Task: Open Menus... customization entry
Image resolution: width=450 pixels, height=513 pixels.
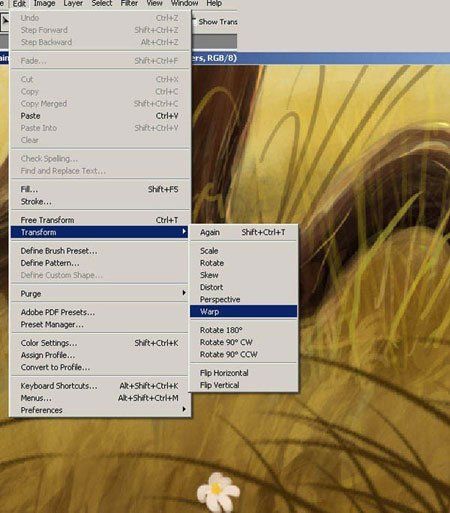Action: tap(99, 398)
